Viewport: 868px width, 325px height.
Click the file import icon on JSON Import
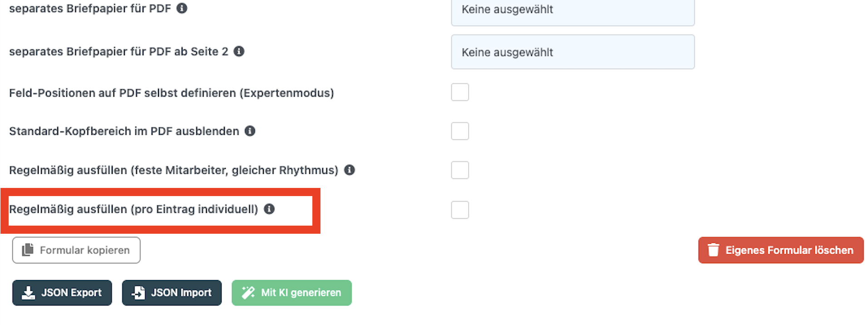pyautogui.click(x=138, y=293)
